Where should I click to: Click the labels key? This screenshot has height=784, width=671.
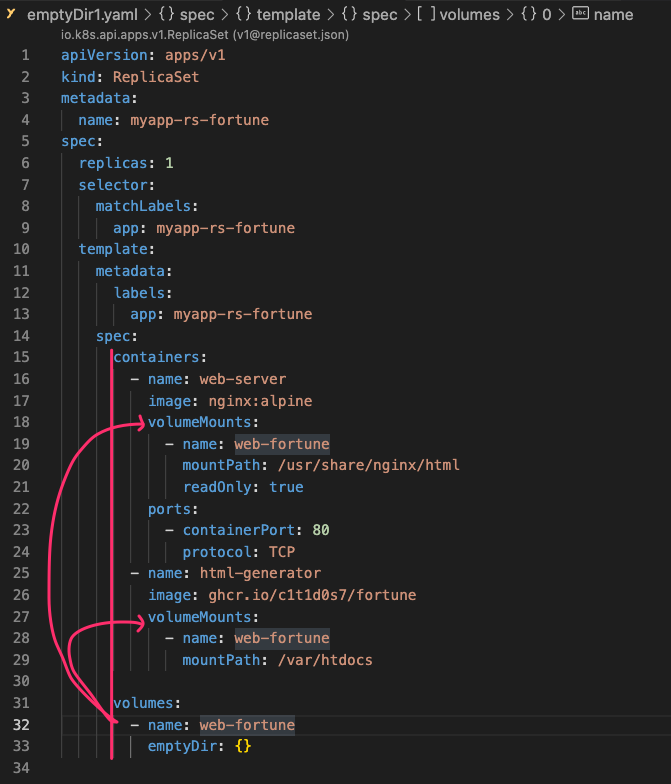139,293
